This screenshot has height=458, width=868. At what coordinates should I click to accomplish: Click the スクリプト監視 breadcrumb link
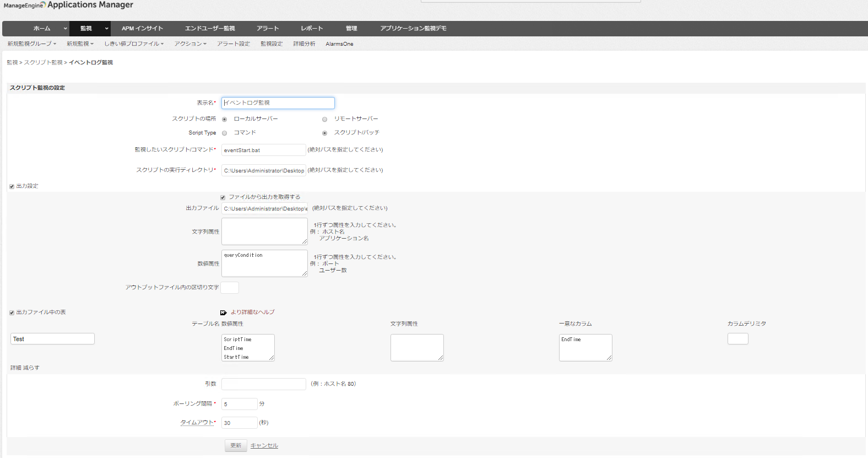click(x=43, y=63)
